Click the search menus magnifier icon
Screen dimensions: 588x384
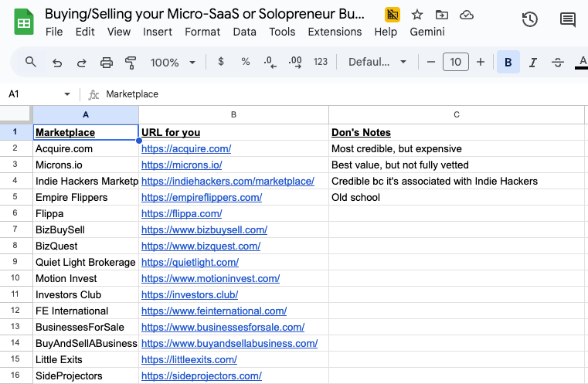point(31,62)
